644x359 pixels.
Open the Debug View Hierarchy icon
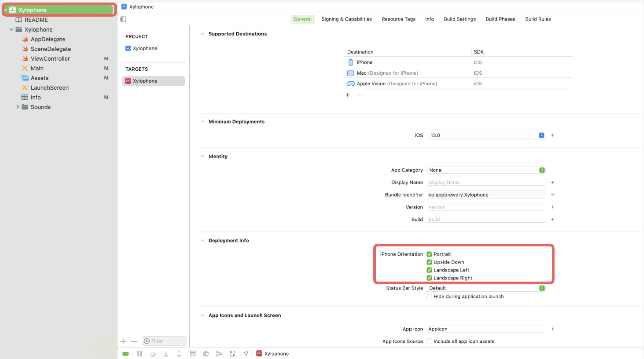[206, 354]
